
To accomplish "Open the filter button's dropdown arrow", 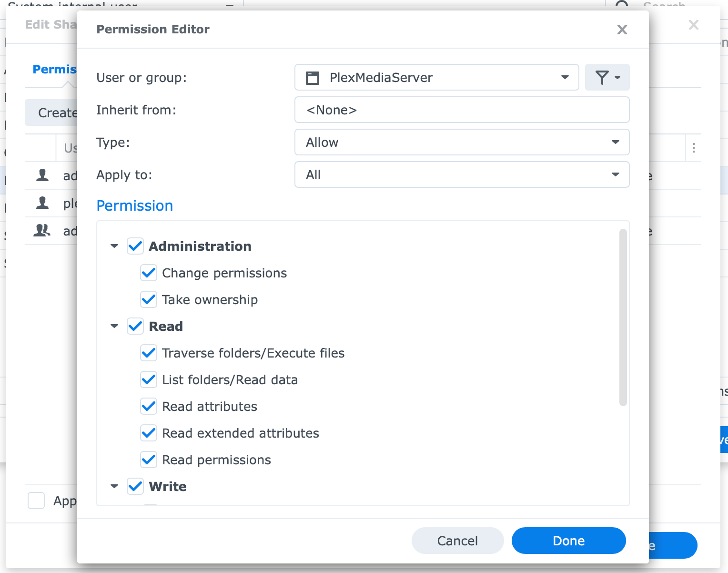I will click(617, 78).
